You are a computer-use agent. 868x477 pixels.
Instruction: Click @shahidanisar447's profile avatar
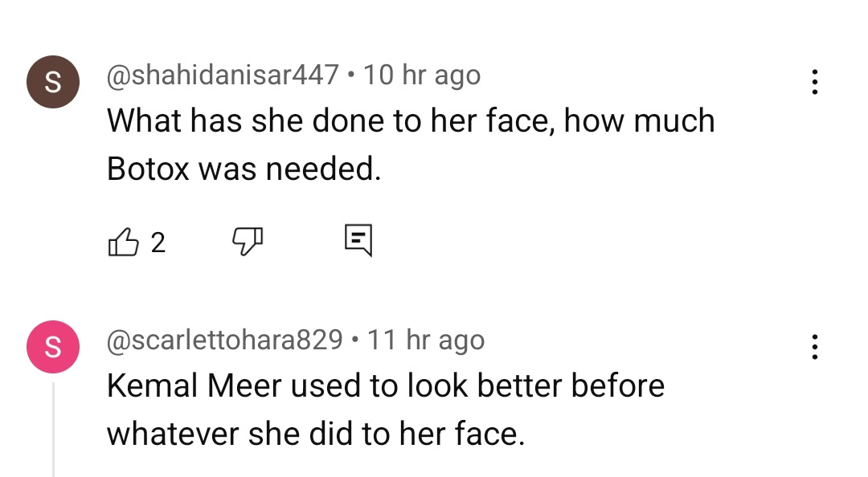pos(53,81)
